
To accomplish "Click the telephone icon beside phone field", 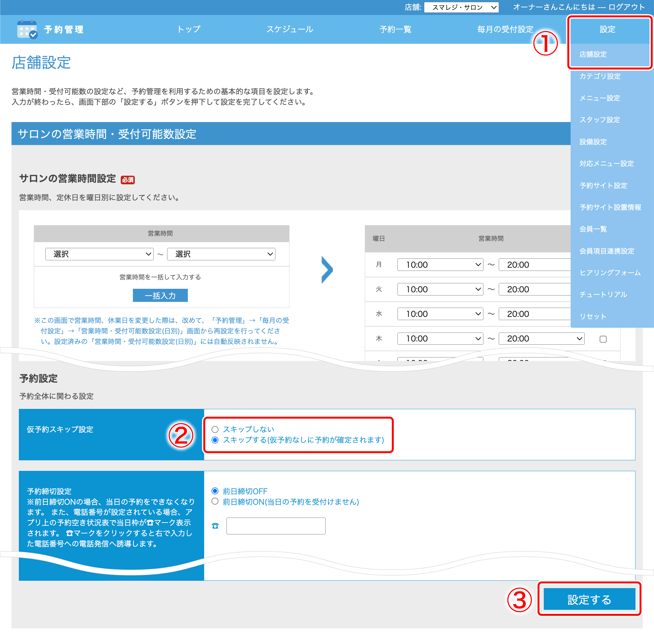I will pyautogui.click(x=215, y=526).
